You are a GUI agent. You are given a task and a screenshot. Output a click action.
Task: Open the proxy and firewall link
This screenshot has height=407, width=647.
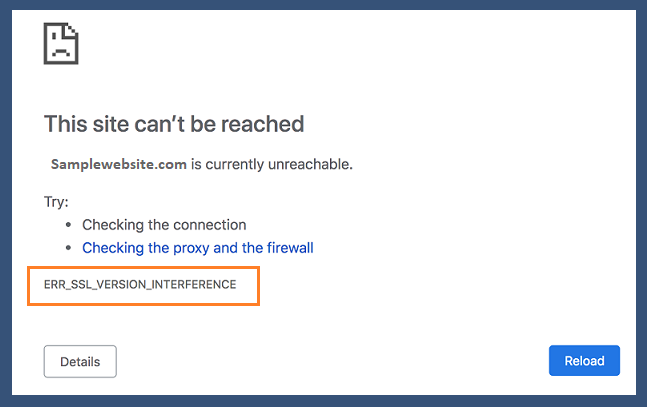pos(198,247)
